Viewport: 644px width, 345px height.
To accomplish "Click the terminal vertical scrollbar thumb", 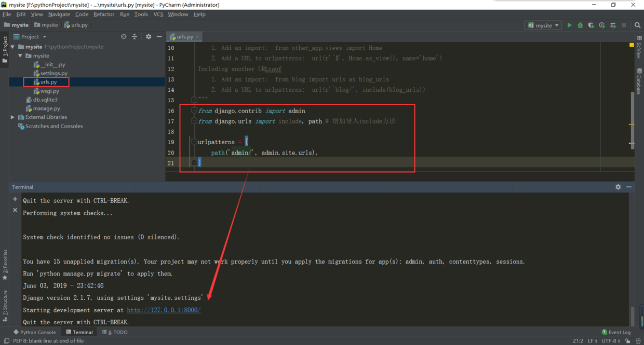I will point(632,316).
